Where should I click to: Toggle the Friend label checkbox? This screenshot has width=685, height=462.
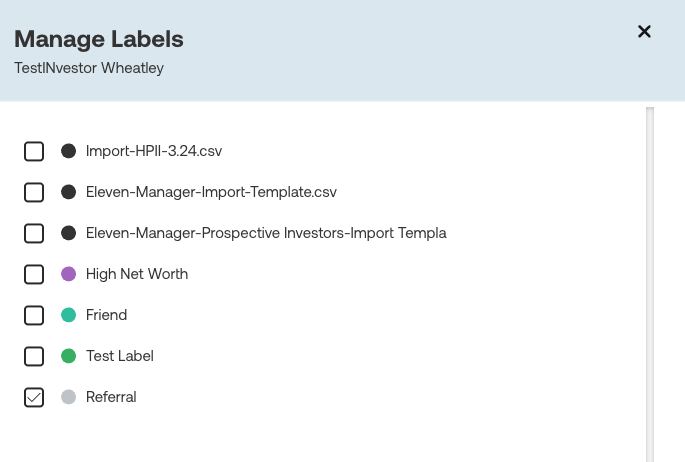[x=34, y=315]
